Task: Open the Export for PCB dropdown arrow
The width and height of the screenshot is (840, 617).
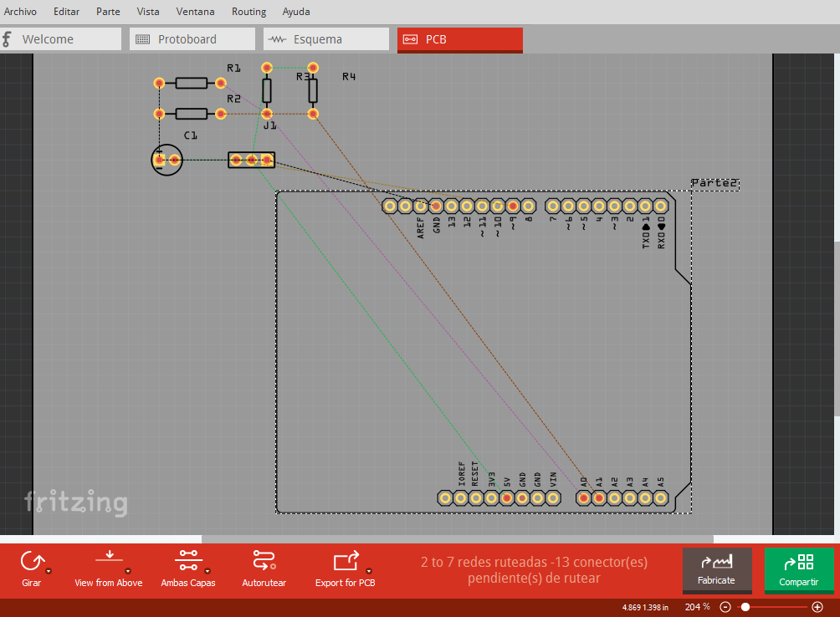Action: coord(369,571)
